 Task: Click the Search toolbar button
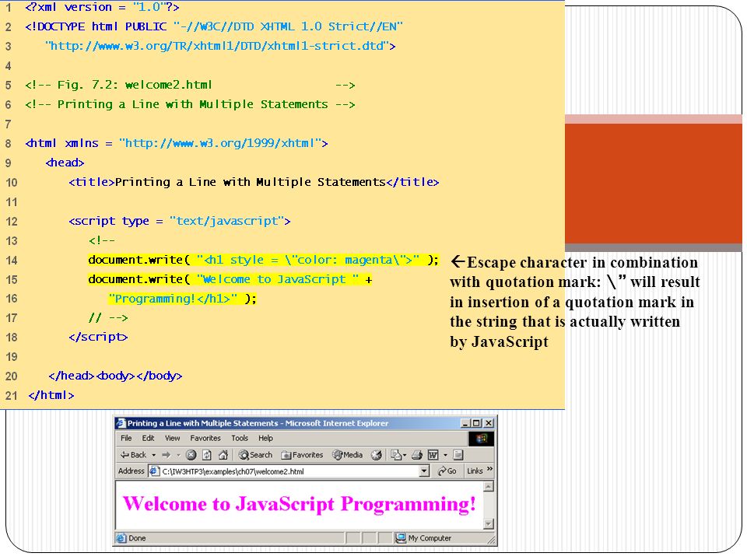(x=256, y=455)
